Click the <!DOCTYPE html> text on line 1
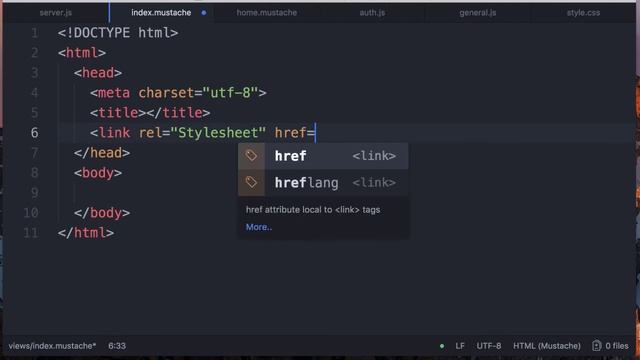This screenshot has width=640, height=360. 118,33
